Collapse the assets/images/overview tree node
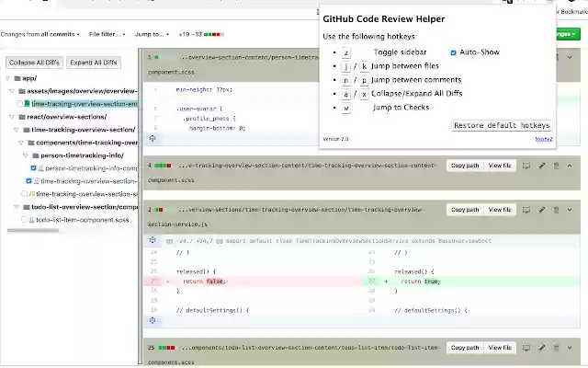The width and height of the screenshot is (588, 368). (x=12, y=91)
